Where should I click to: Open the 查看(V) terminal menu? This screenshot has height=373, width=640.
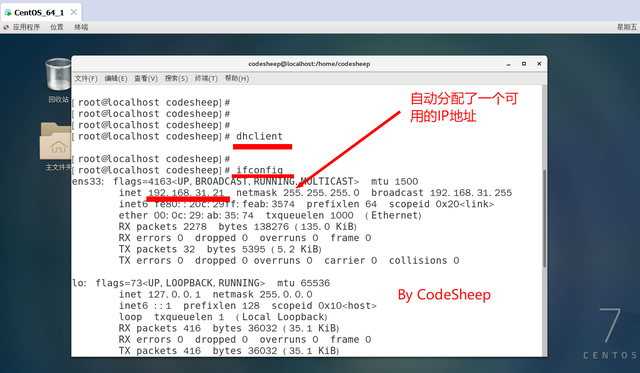146,78
